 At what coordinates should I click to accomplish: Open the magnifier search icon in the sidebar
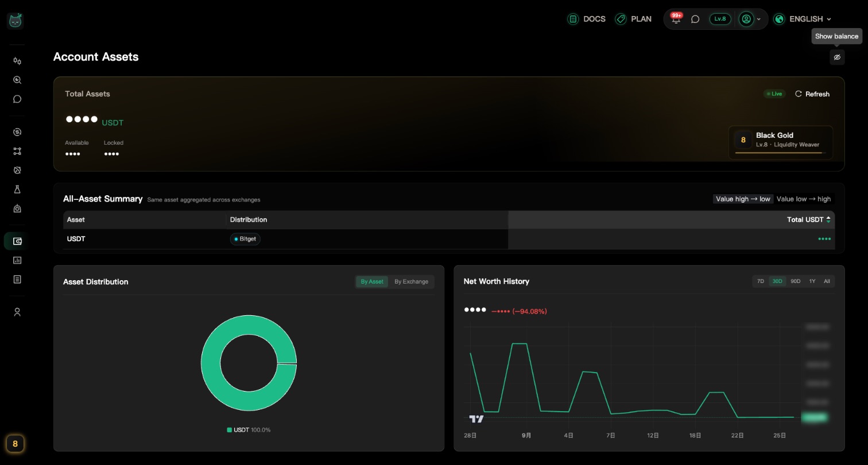click(17, 80)
